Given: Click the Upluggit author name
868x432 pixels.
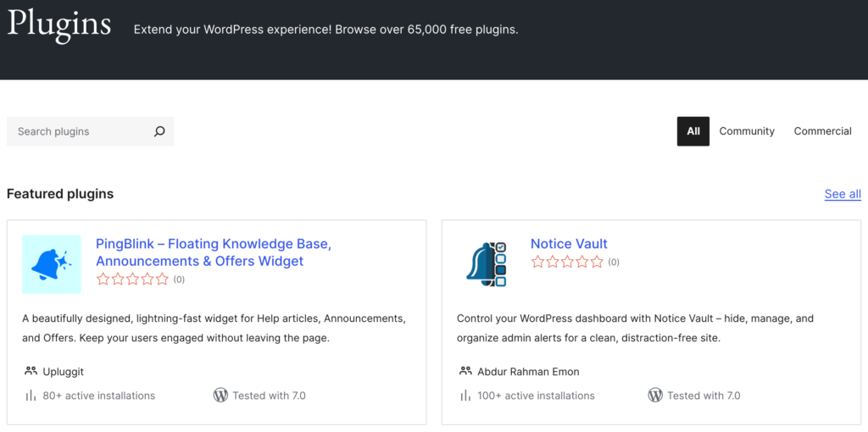Looking at the screenshot, I should [x=63, y=372].
